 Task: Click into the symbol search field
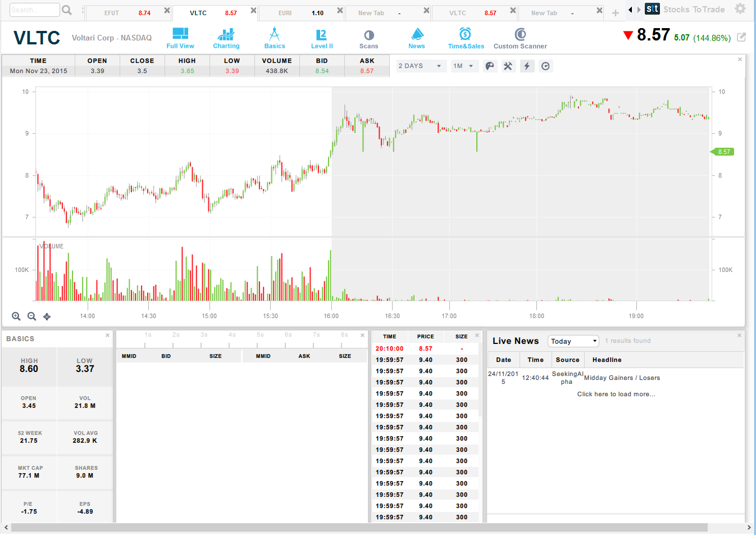click(x=34, y=10)
